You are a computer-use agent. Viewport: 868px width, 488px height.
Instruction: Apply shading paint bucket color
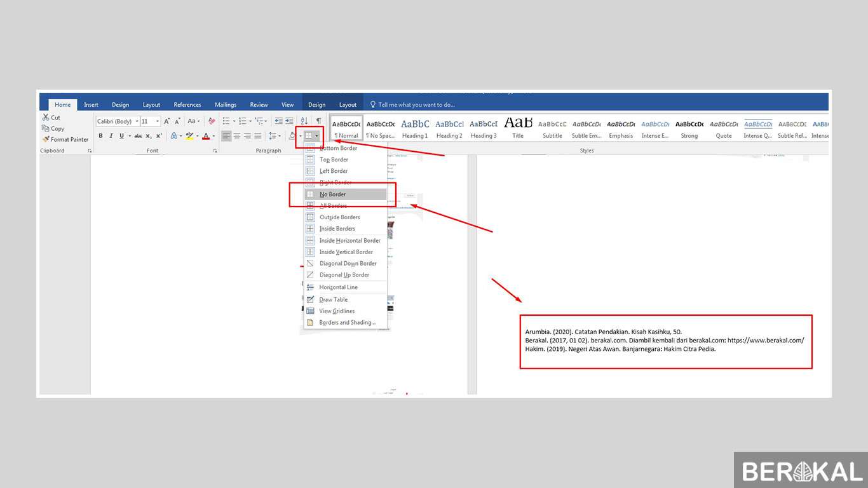292,136
